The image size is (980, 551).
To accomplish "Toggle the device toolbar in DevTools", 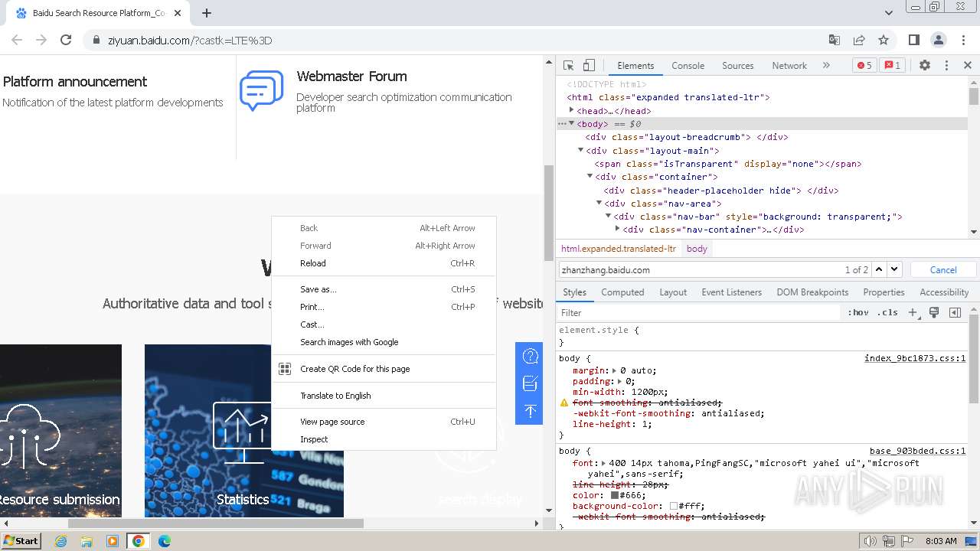I will pyautogui.click(x=589, y=66).
